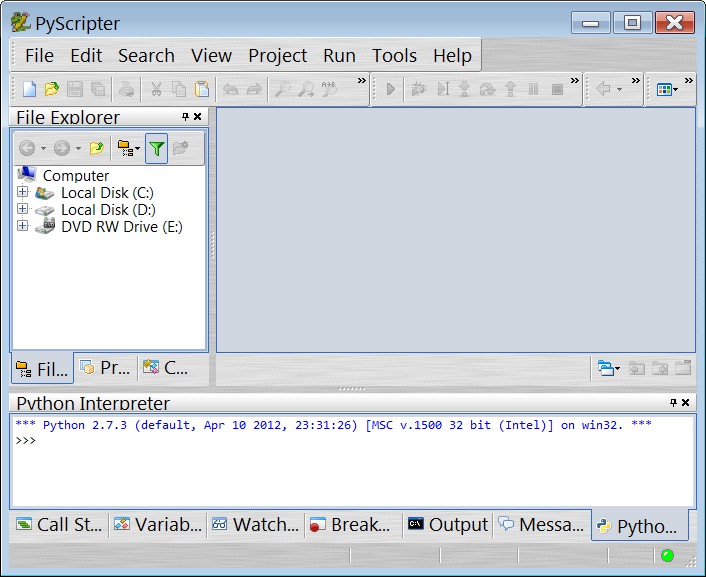Open the Project menu
The image size is (706, 577).
click(277, 55)
